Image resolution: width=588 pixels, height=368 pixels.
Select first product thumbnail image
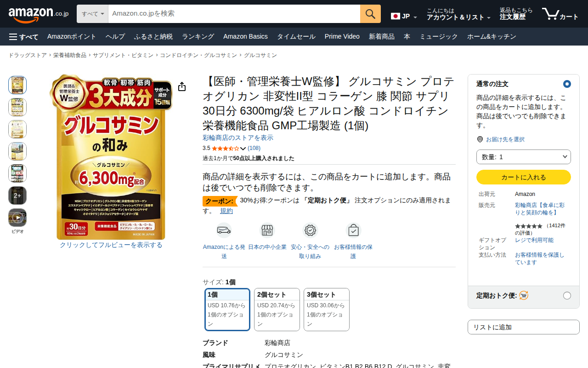coord(17,85)
